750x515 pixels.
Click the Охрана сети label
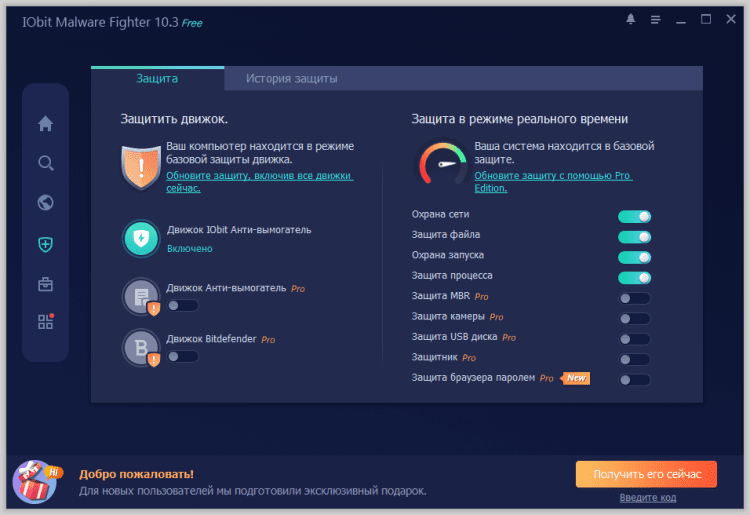click(440, 214)
